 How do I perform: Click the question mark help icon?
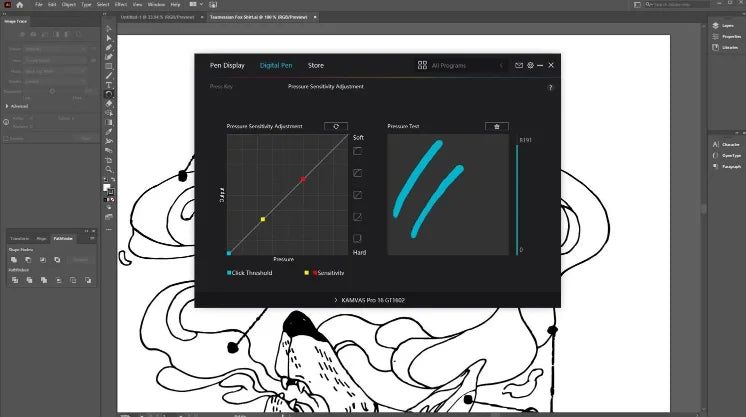point(550,88)
